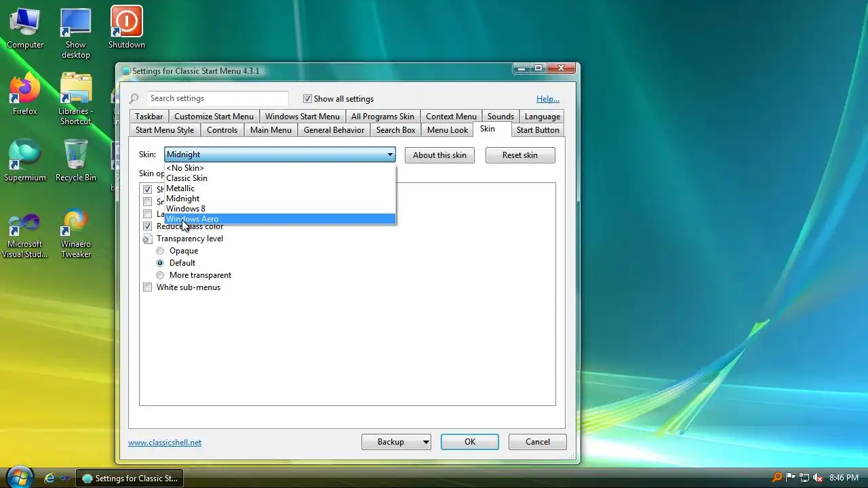The image size is (868, 488).
Task: Open the Help... link
Action: pos(548,99)
